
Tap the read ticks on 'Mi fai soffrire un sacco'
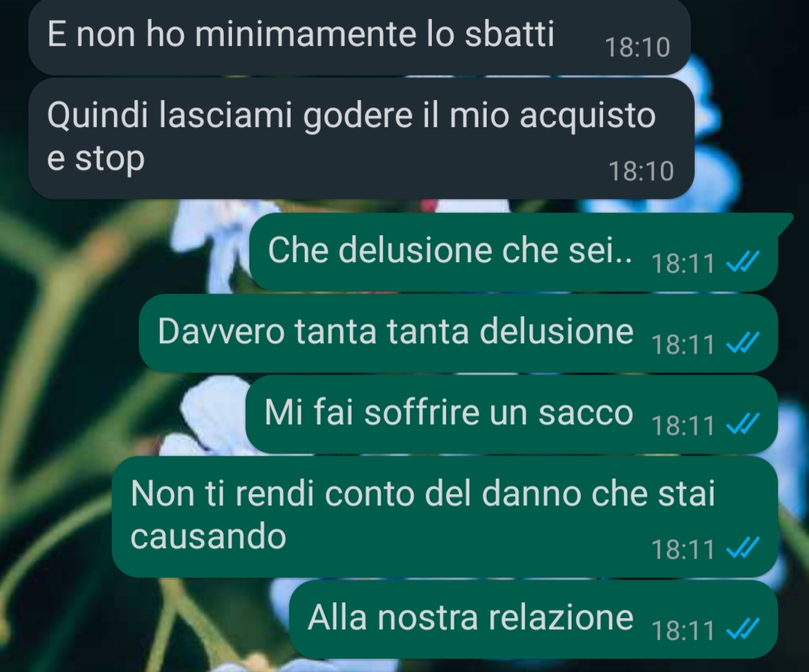click(x=742, y=423)
